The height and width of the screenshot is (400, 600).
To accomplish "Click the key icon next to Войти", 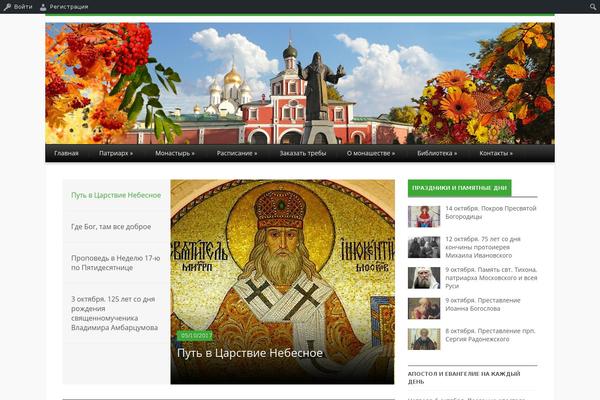I will tap(7, 7).
